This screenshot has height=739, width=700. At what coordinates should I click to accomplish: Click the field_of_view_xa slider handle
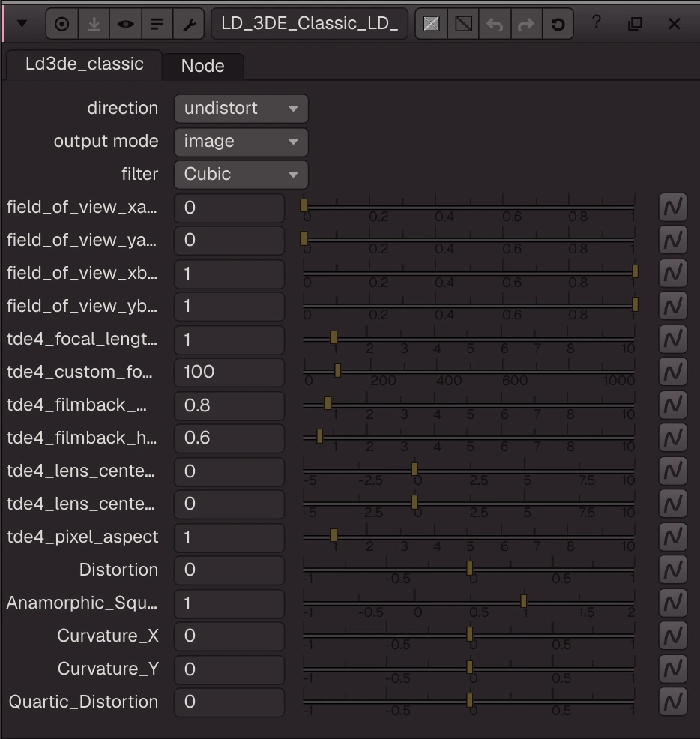coord(304,205)
